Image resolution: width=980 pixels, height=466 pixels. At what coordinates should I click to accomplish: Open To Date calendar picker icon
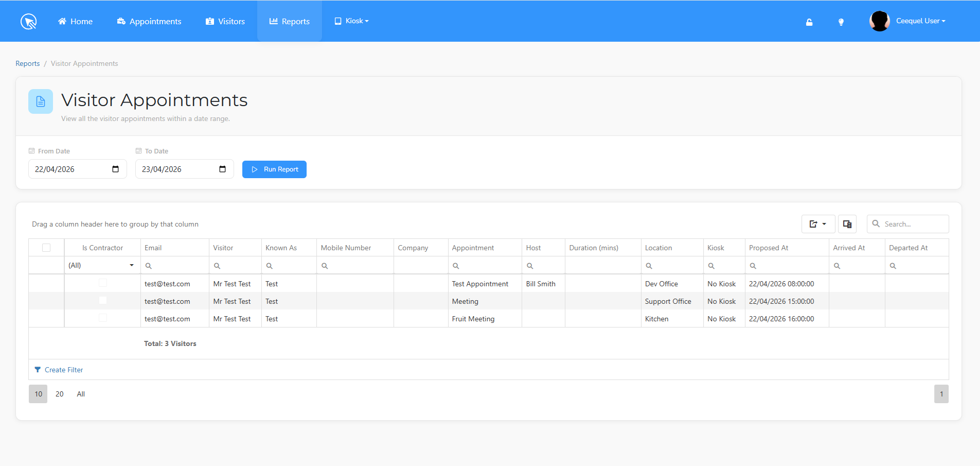[x=223, y=169]
